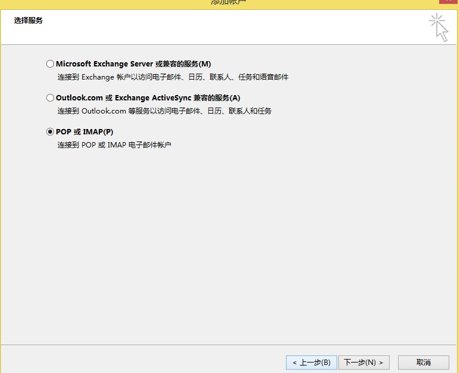Image resolution: width=459 pixels, height=373 pixels.
Task: Click the Exchange account description text line
Action: pos(173,77)
